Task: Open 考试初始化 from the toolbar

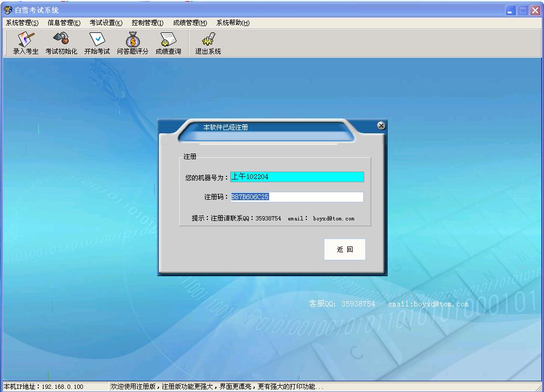Action: (x=61, y=43)
